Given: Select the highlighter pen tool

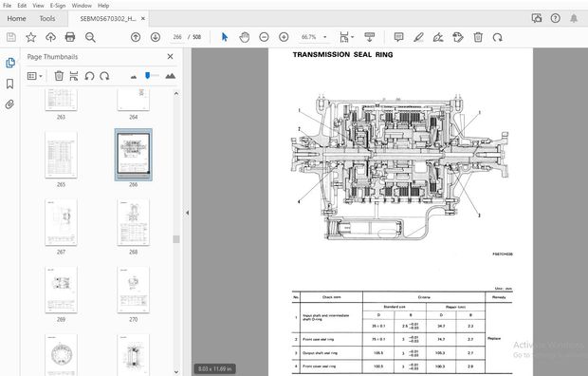Looking at the screenshot, I should (x=418, y=37).
